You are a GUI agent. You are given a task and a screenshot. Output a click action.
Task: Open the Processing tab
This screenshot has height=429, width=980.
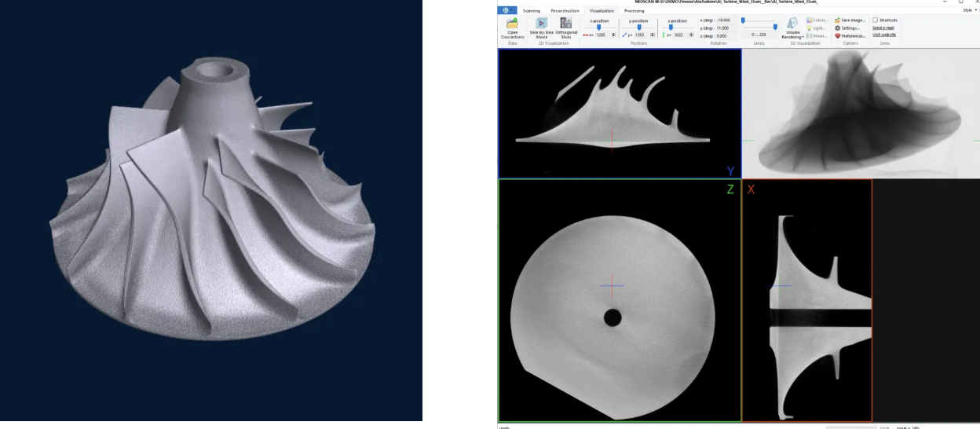(x=634, y=11)
